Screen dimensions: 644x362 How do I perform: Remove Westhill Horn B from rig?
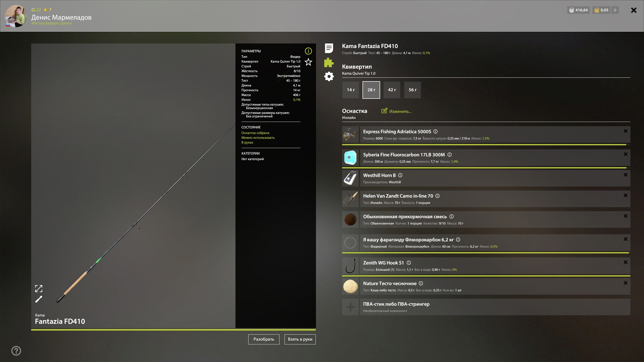[x=625, y=175]
